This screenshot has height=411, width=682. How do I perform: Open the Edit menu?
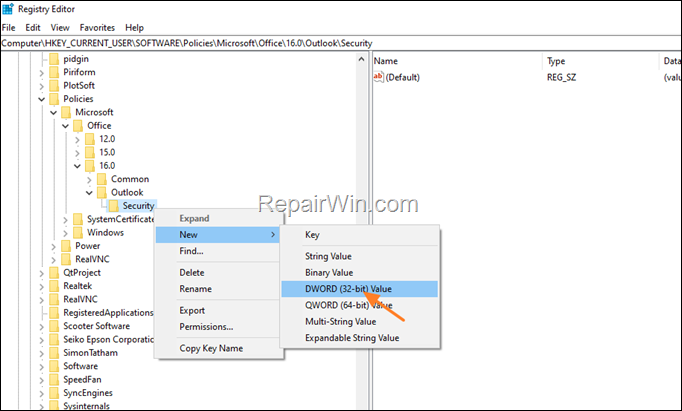tap(33, 27)
